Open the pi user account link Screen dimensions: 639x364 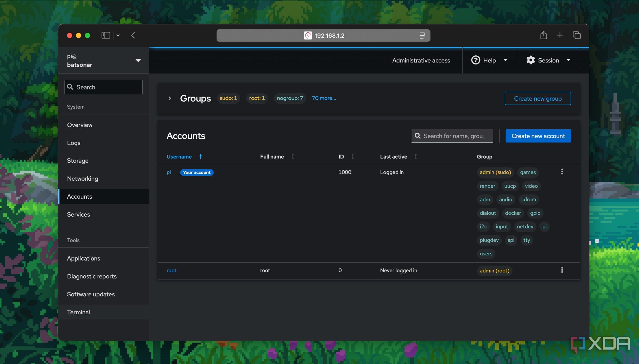click(169, 172)
